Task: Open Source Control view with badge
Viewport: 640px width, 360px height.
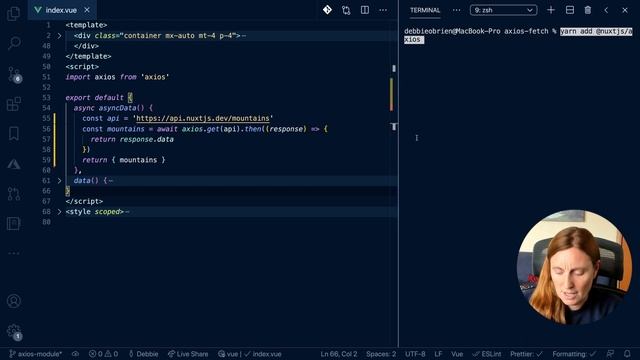Action: [x=14, y=74]
